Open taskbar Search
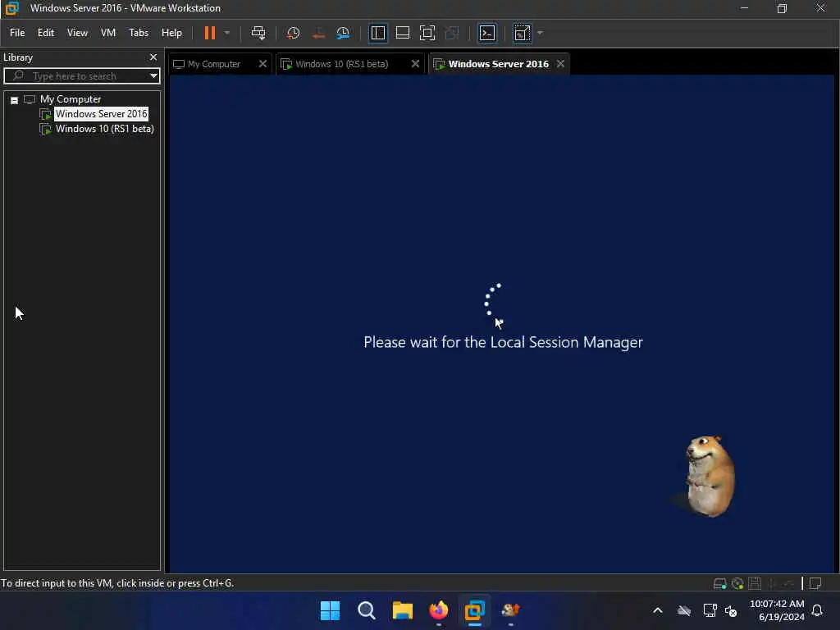This screenshot has height=630, width=840. coord(367,610)
